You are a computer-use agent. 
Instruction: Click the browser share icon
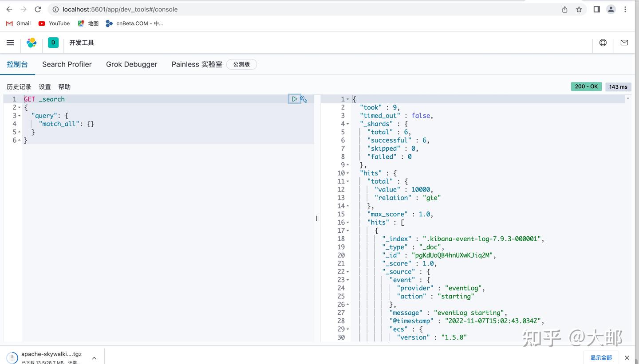(x=564, y=9)
